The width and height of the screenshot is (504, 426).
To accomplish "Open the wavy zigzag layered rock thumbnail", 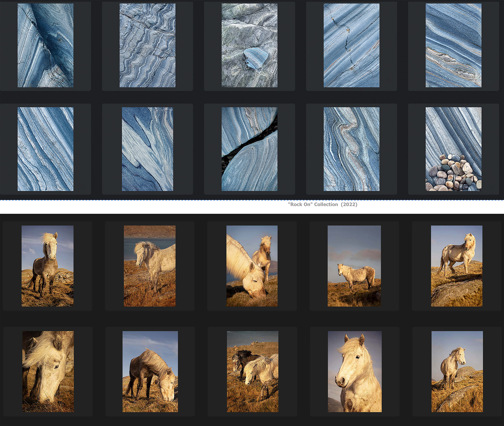I will [147, 45].
